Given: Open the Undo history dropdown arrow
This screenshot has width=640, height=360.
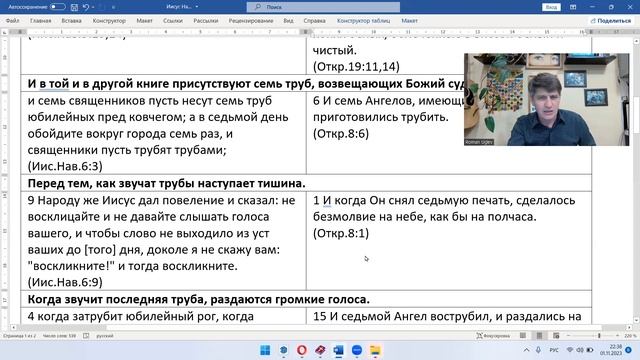Looking at the screenshot, I should (x=93, y=7).
